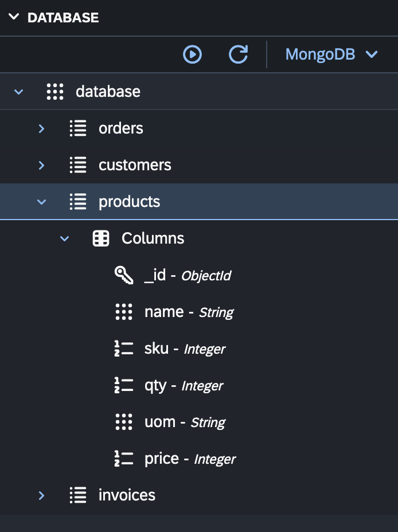The image size is (398, 532).
Task: Collapse the Columns node
Action: pos(64,238)
